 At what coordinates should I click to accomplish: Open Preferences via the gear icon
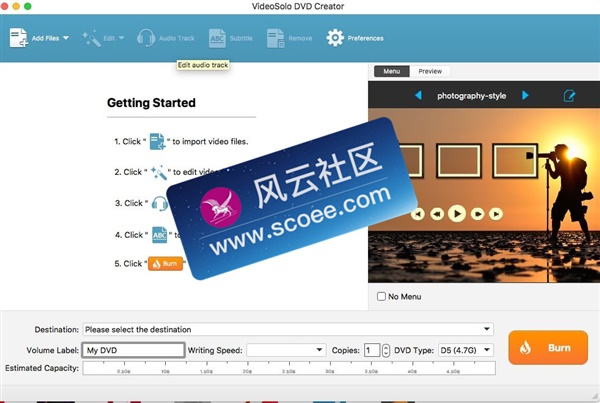tap(335, 38)
